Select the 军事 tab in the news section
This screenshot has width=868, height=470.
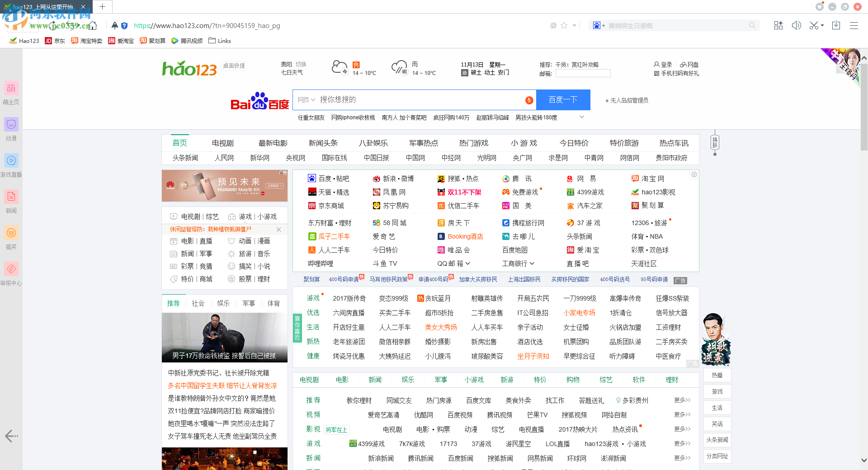pos(248,303)
